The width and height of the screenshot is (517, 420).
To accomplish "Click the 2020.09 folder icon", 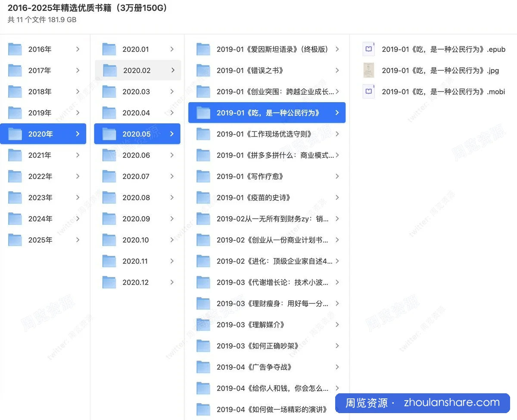I will click(x=109, y=219).
